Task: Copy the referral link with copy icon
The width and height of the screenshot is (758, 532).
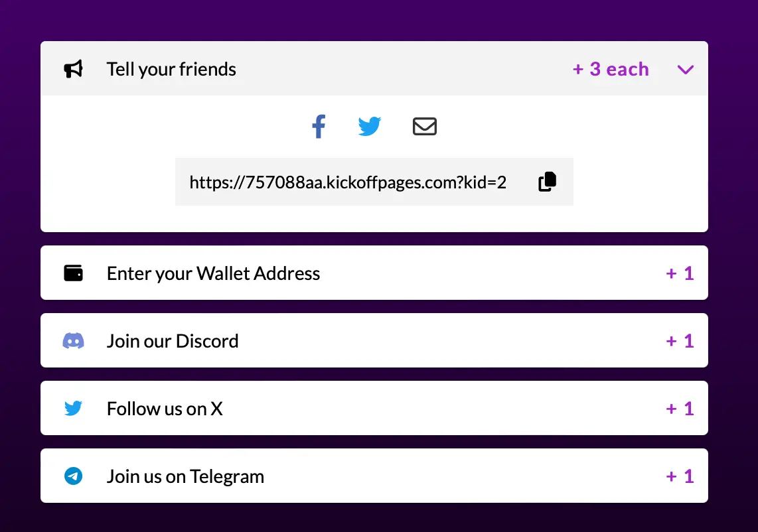Action: pos(547,182)
